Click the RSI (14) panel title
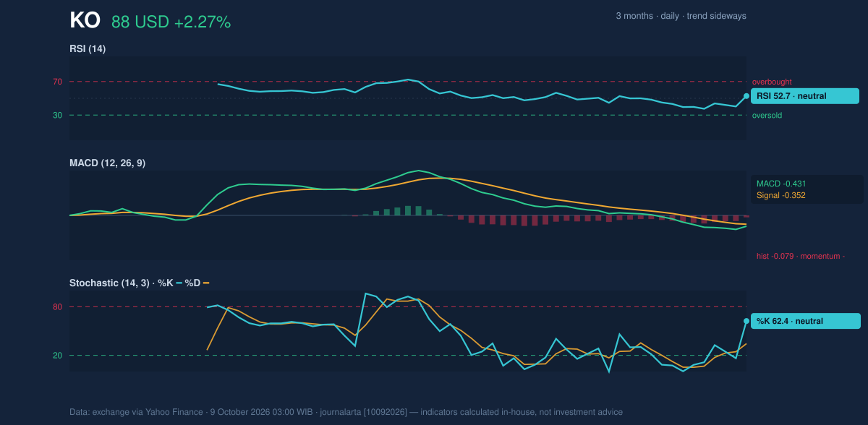 click(x=88, y=49)
